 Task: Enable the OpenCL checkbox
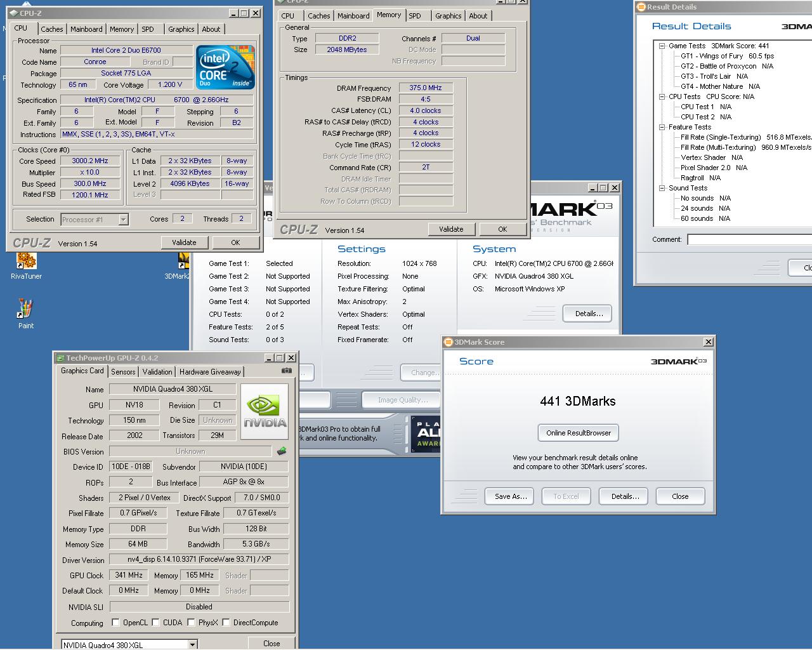pos(115,623)
